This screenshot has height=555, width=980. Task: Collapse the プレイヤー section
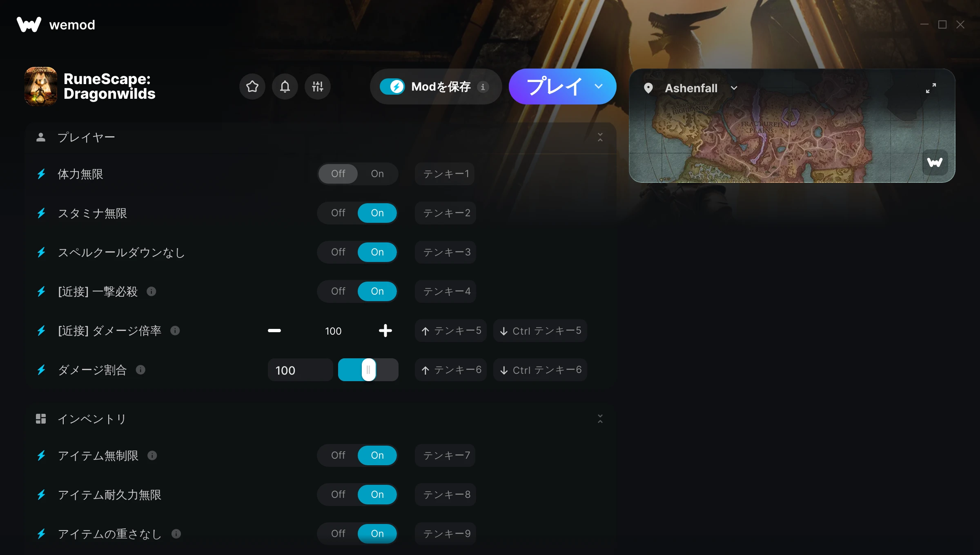(x=600, y=137)
